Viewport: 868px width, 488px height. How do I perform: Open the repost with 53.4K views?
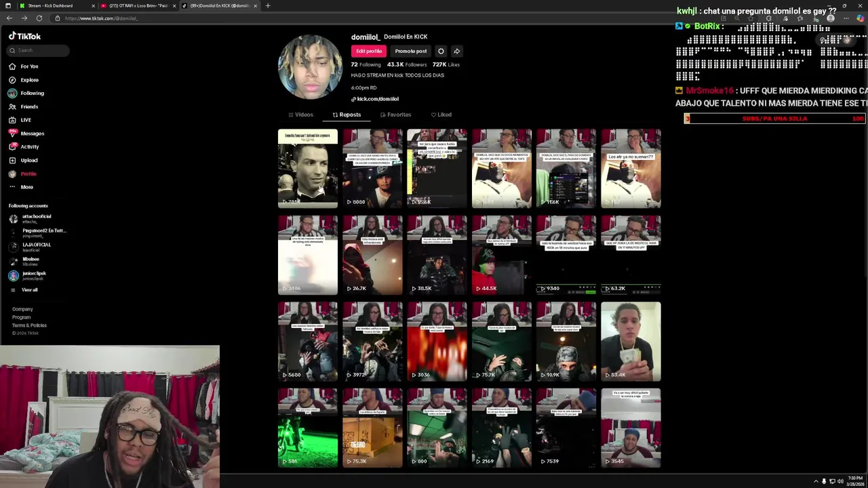(631, 342)
